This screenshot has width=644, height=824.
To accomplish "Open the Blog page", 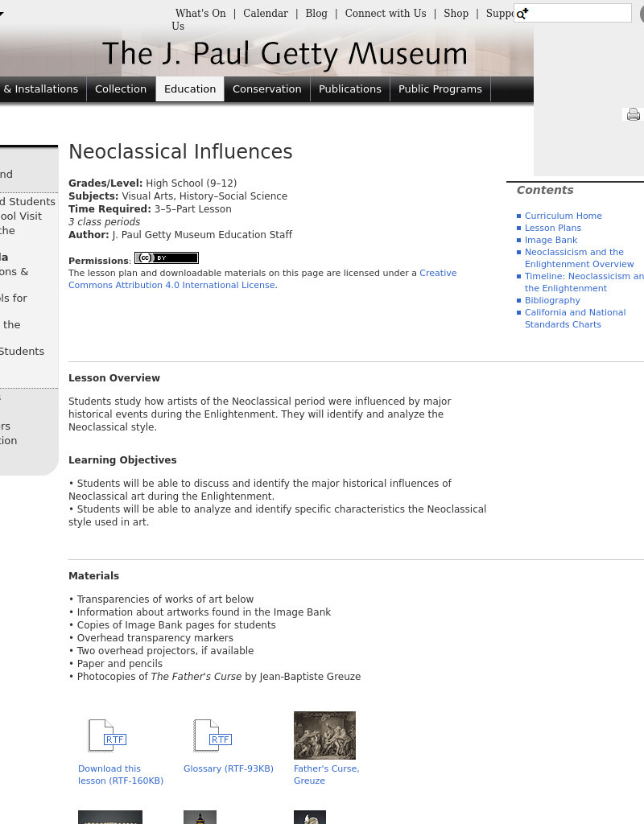I will click(x=316, y=13).
